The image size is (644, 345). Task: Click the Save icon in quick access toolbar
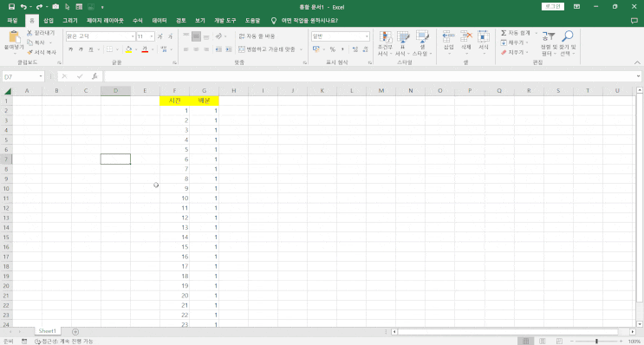pyautogui.click(x=11, y=7)
